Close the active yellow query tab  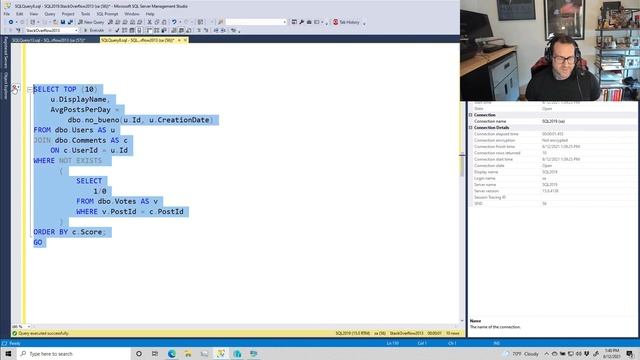[185, 40]
